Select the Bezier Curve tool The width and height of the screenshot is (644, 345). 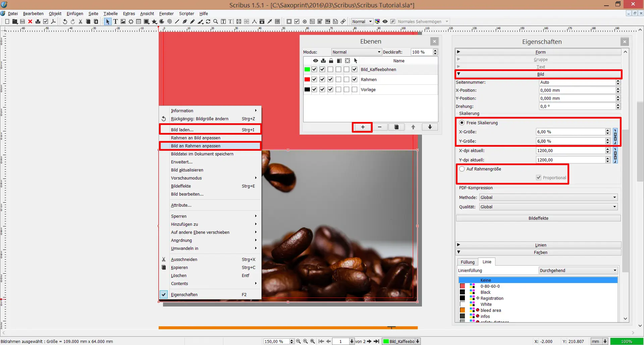(185, 21)
